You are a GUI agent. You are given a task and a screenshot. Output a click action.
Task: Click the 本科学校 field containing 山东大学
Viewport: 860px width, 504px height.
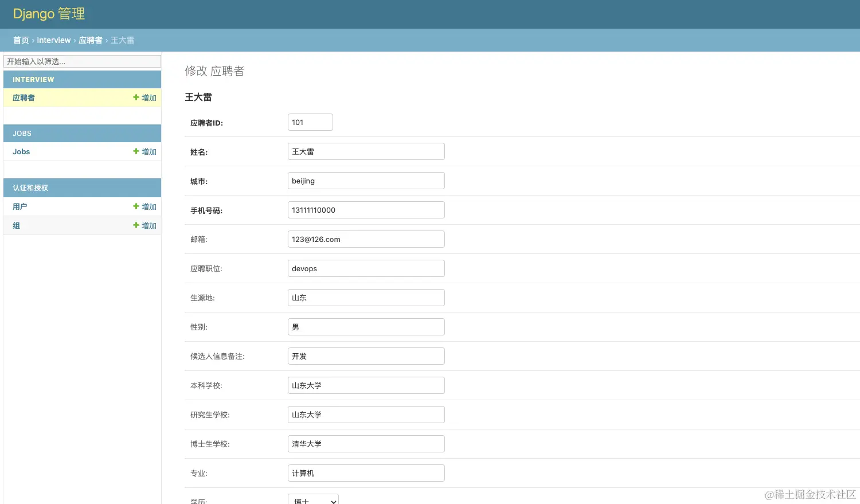(366, 385)
